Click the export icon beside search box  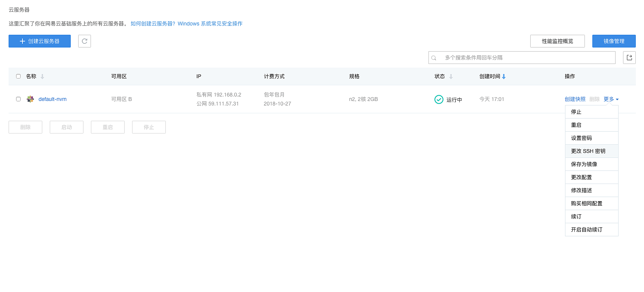pos(629,58)
